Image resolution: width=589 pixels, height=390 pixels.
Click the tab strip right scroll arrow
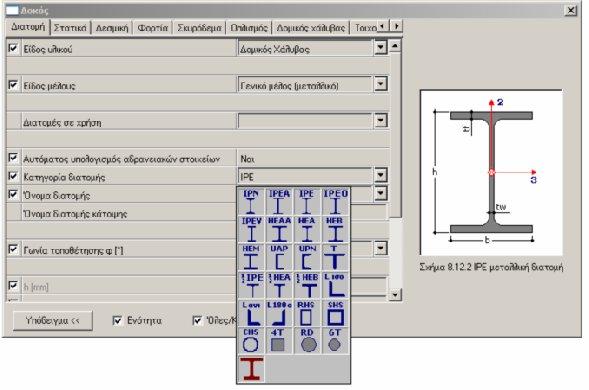pos(396,26)
